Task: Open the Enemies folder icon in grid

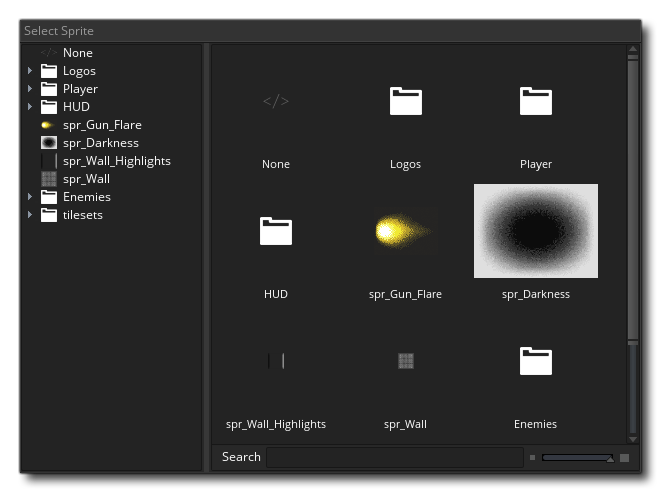Action: tap(535, 361)
